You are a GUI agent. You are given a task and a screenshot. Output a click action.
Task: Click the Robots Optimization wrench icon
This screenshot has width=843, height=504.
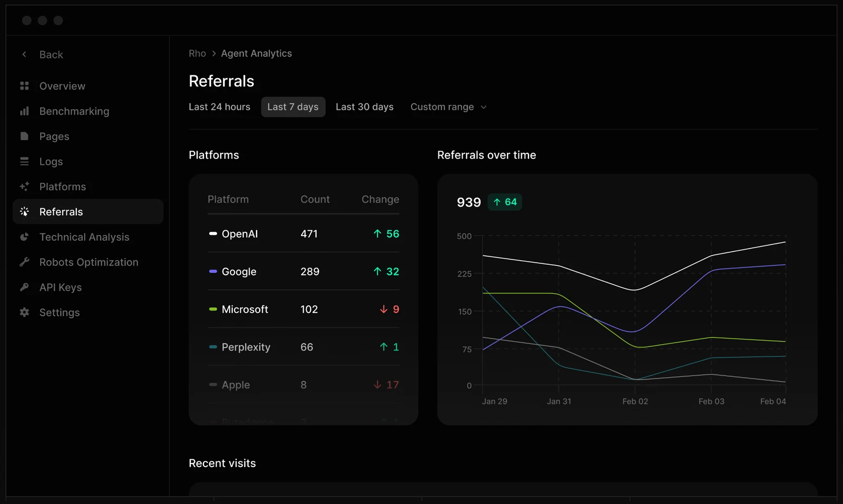[24, 262]
